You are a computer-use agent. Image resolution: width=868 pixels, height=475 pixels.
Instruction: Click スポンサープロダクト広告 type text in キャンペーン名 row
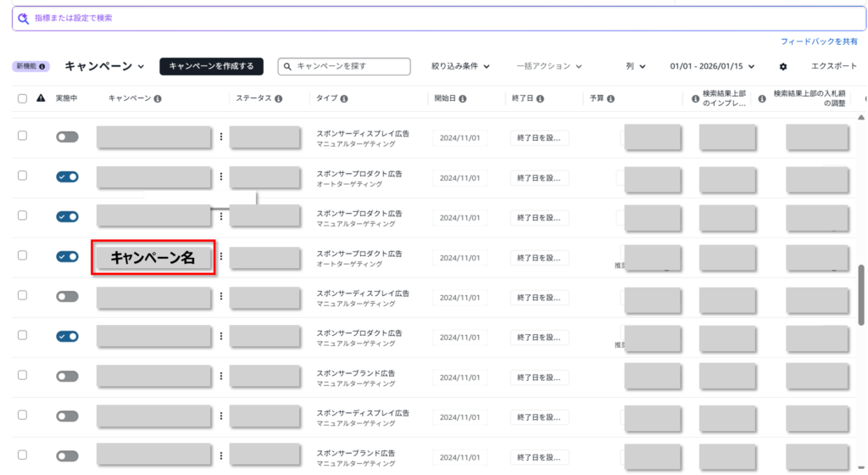tap(359, 254)
